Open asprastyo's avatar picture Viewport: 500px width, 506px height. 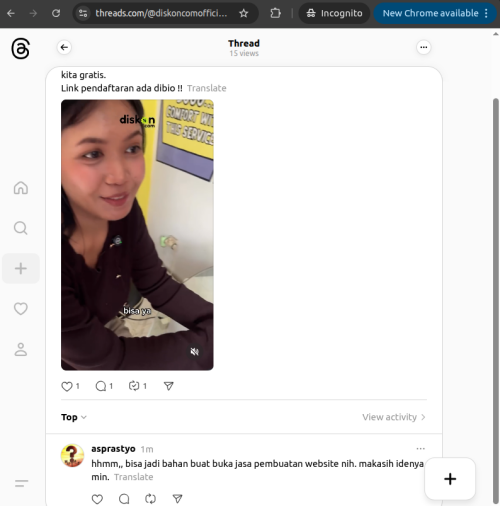(72, 455)
